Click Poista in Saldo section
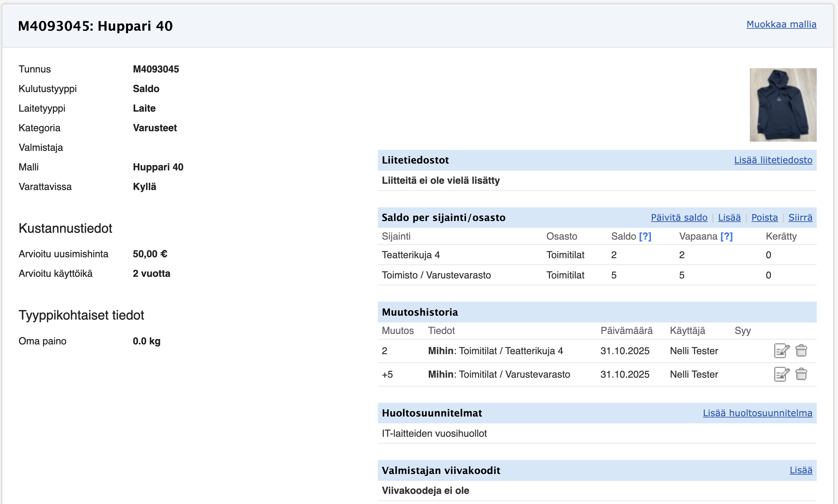The image size is (838, 504). (764, 217)
